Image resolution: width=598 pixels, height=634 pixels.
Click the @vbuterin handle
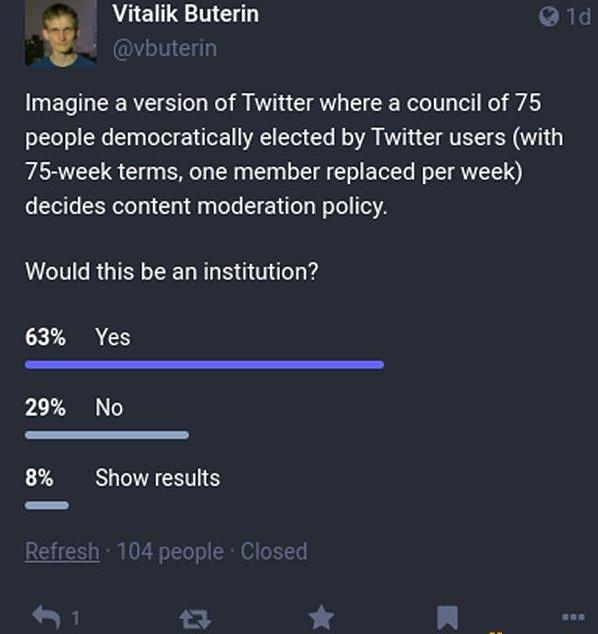pos(165,49)
